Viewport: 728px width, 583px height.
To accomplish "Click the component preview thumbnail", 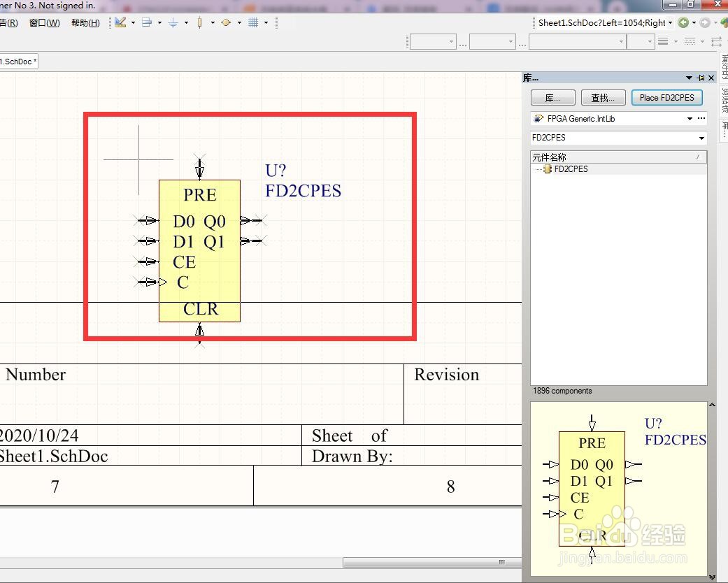I will click(x=618, y=489).
